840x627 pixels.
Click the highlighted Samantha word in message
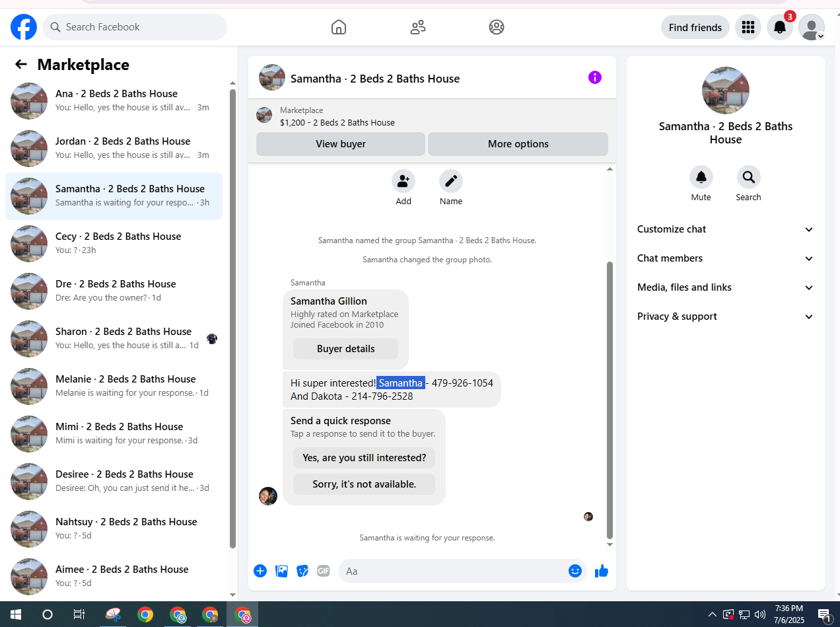coord(401,383)
